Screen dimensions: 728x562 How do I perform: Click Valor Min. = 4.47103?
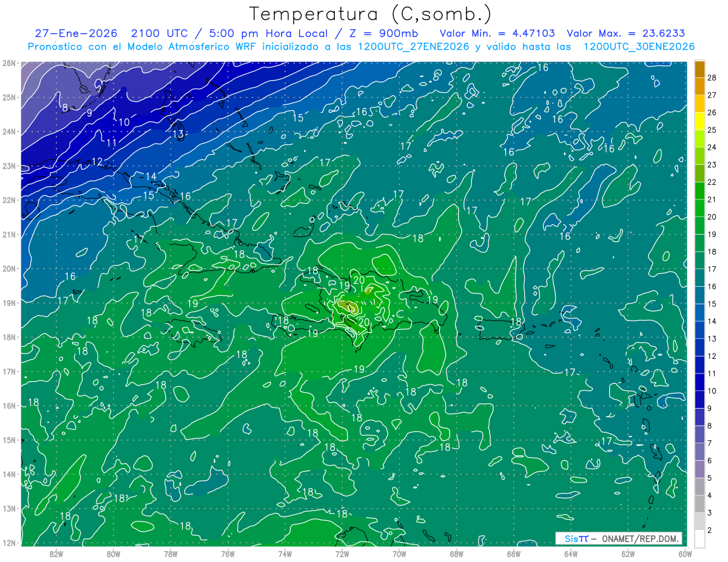pyautogui.click(x=497, y=33)
